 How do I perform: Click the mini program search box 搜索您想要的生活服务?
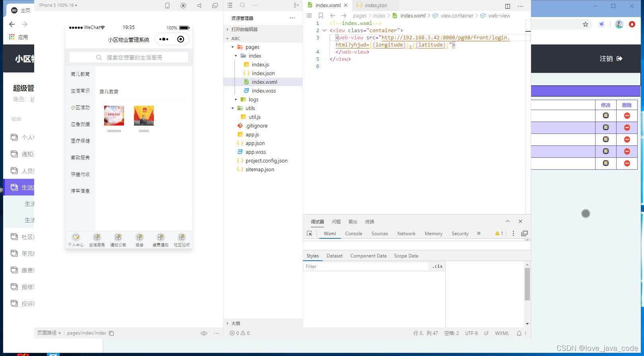click(x=129, y=57)
